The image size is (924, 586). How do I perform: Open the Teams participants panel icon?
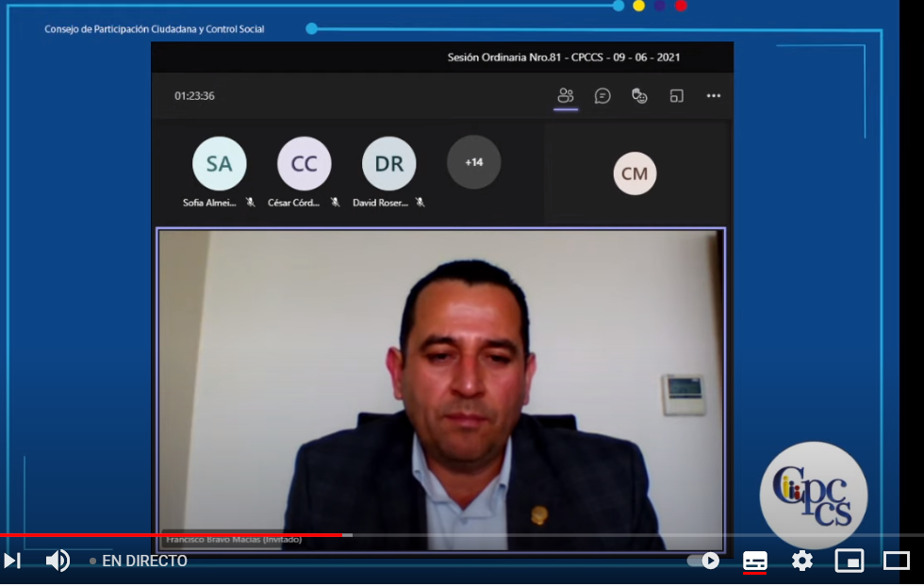[566, 95]
